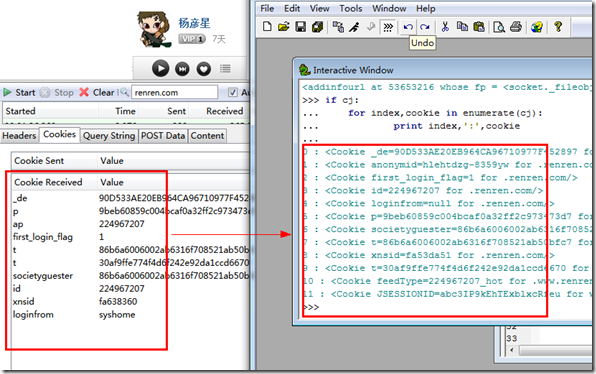Click the Help question mark icon

tap(558, 27)
